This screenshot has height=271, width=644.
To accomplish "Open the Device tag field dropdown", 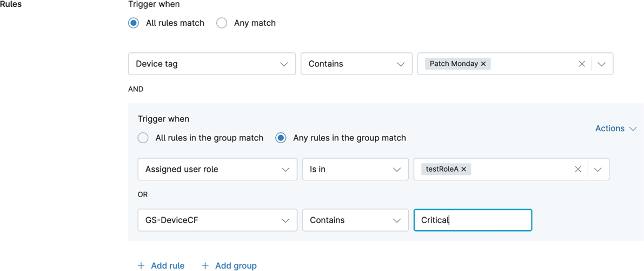I will click(x=211, y=64).
